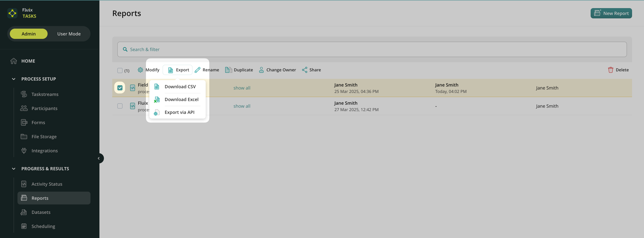Click the Search & filter field

pos(372,49)
